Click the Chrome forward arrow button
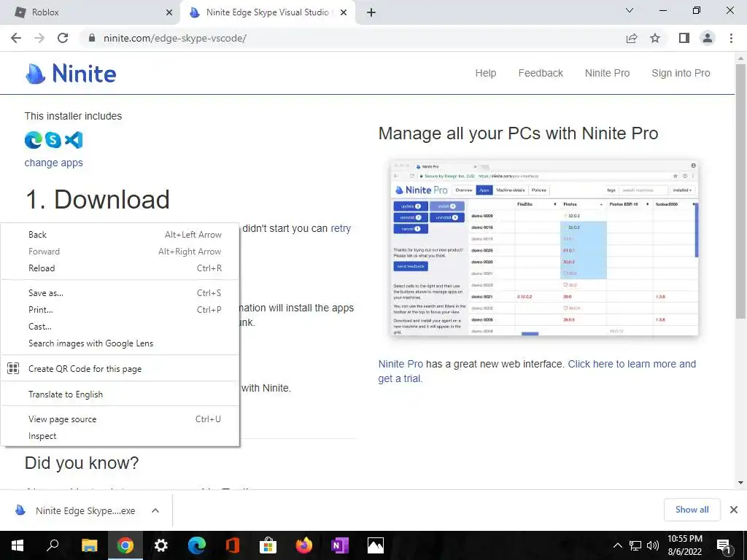This screenshot has height=560, width=747. (x=39, y=38)
